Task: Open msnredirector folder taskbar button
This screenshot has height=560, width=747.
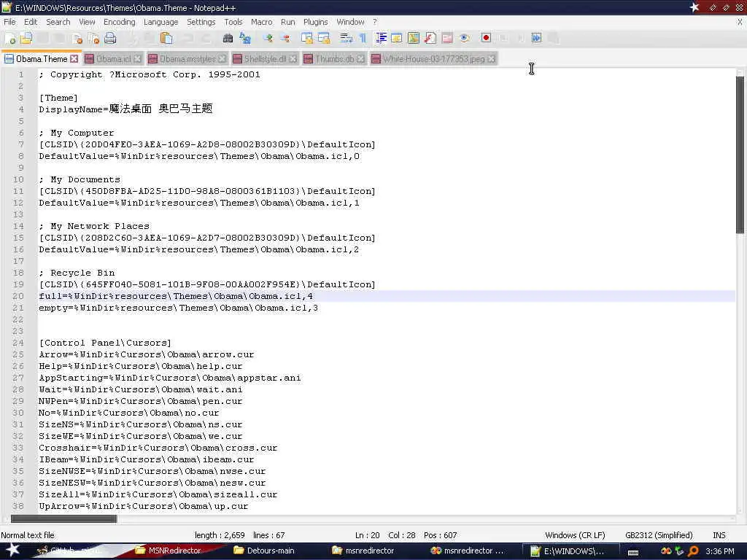Action: [x=363, y=551]
